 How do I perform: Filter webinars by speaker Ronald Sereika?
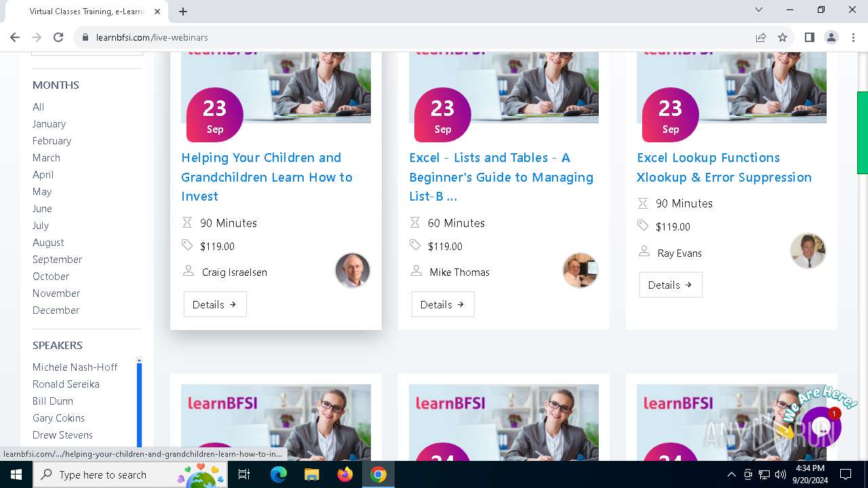pyautogui.click(x=66, y=384)
